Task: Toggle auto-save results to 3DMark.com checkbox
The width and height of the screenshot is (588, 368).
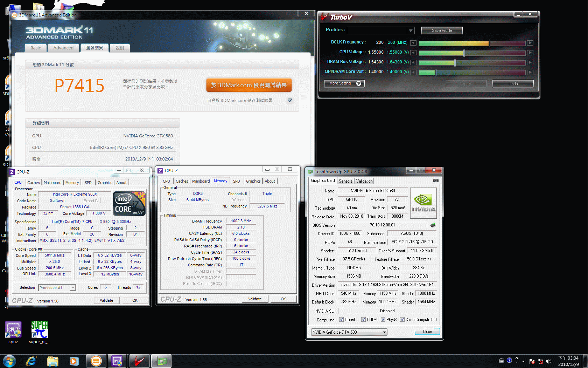Action: [x=290, y=101]
